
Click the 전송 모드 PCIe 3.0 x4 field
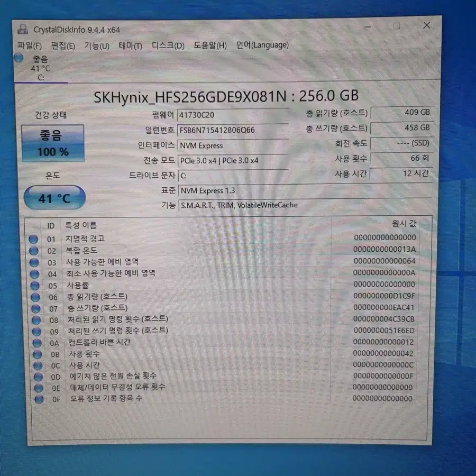coord(233,161)
